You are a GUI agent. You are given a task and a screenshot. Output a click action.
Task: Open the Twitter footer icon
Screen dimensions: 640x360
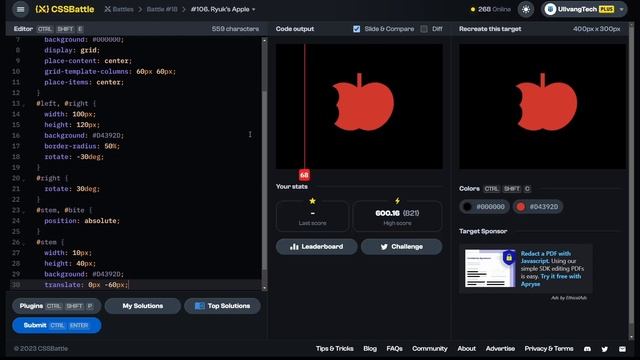point(604,349)
